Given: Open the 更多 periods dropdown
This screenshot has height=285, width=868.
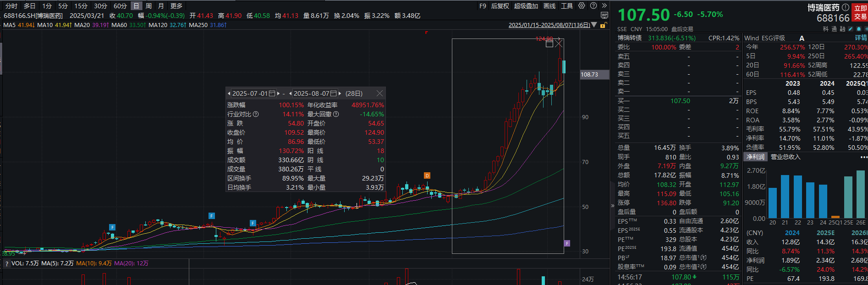Looking at the screenshot, I should tap(176, 6).
